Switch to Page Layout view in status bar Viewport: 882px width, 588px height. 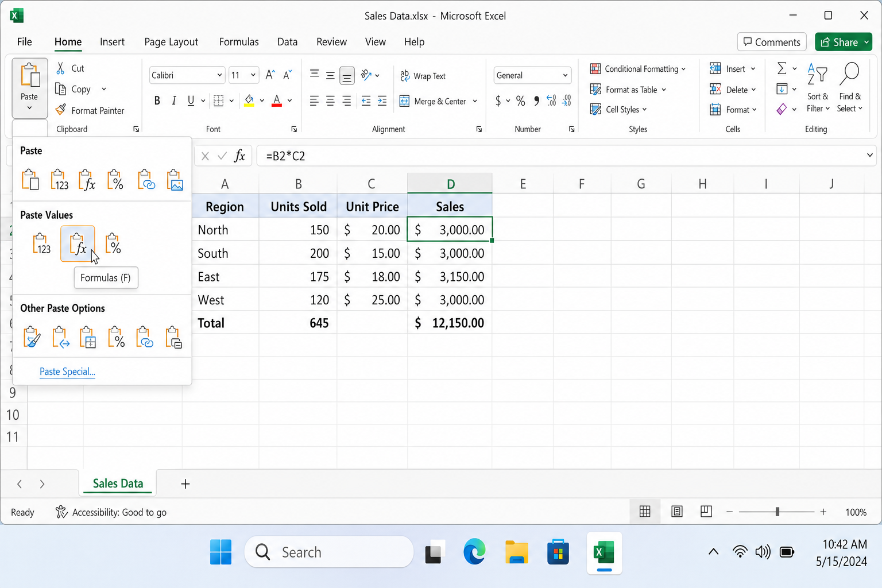[x=677, y=512]
